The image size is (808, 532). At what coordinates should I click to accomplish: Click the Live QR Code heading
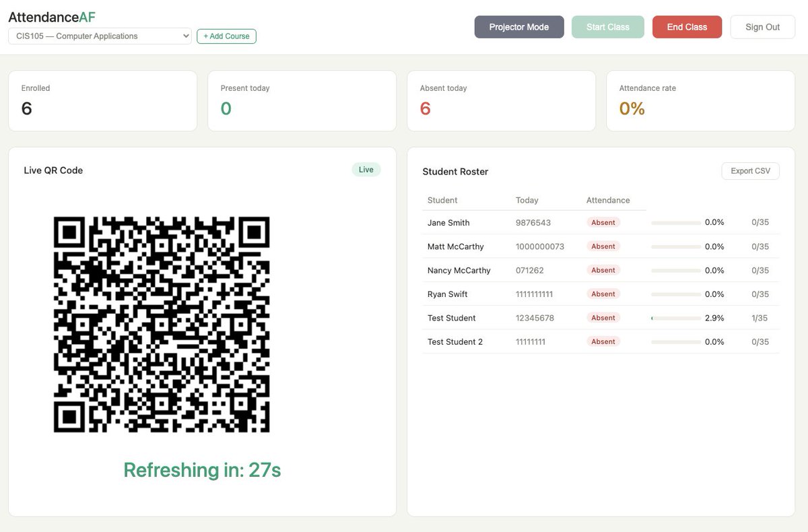(x=53, y=170)
